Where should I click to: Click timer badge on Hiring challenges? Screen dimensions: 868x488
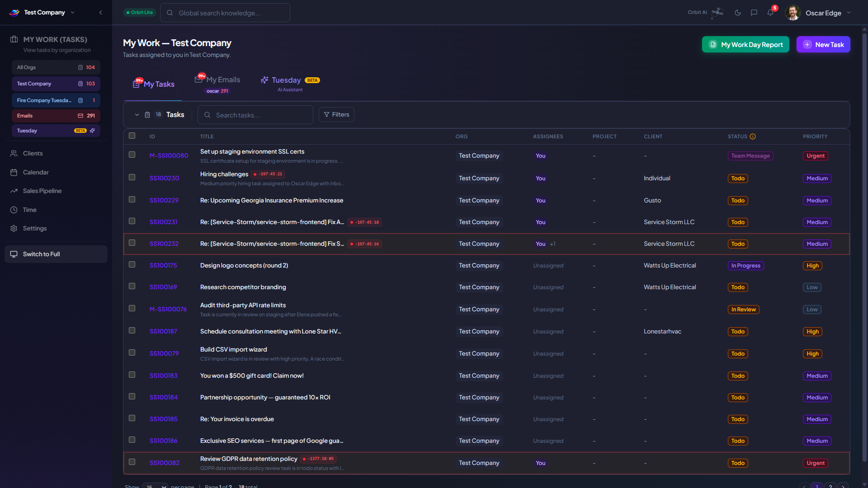coord(268,174)
